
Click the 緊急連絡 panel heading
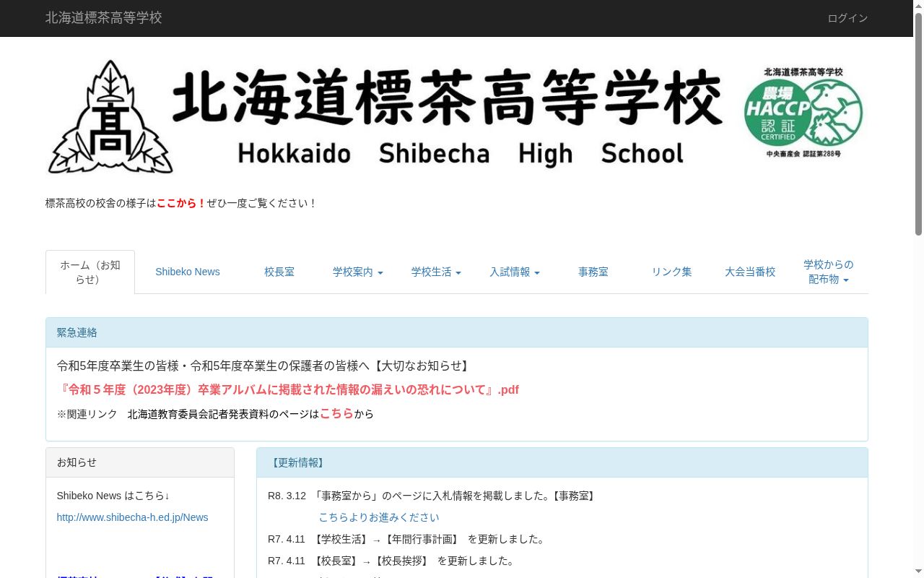click(x=457, y=332)
